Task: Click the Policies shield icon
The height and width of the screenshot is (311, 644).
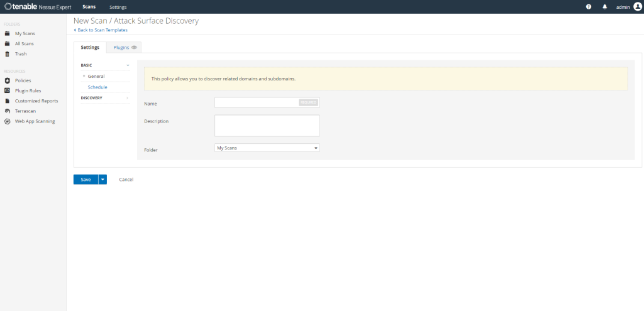Action: point(7,80)
